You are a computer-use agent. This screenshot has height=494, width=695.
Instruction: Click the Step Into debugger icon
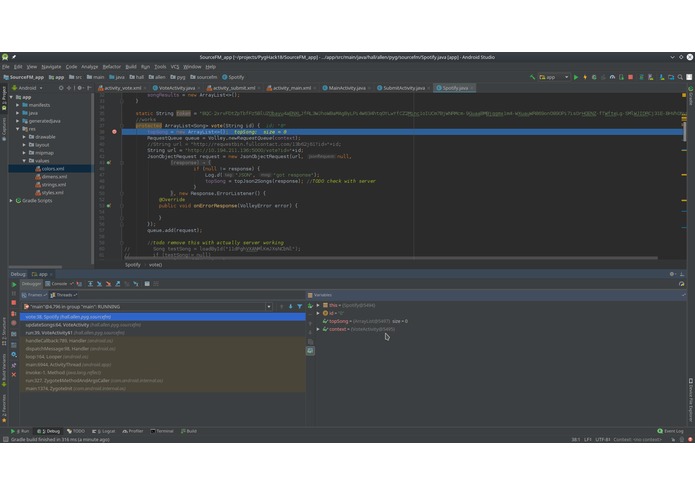(99, 284)
